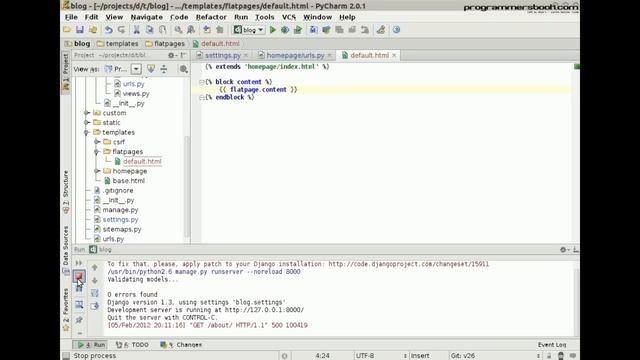
Task: Click the djangoproject changeset link in the console
Action: tap(409, 264)
